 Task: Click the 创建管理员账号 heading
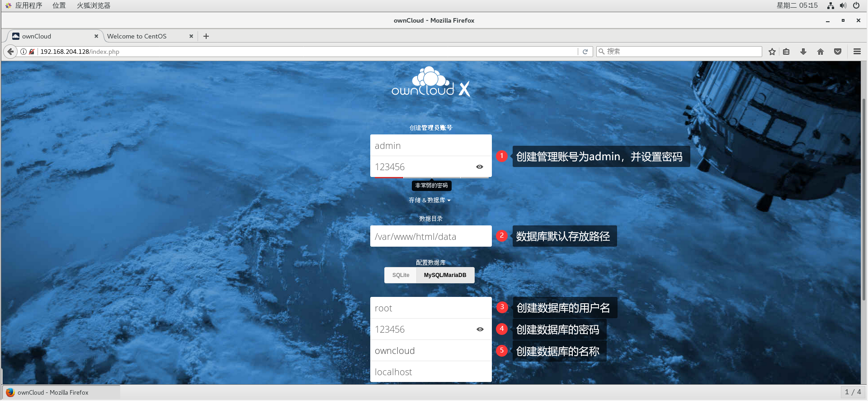431,128
